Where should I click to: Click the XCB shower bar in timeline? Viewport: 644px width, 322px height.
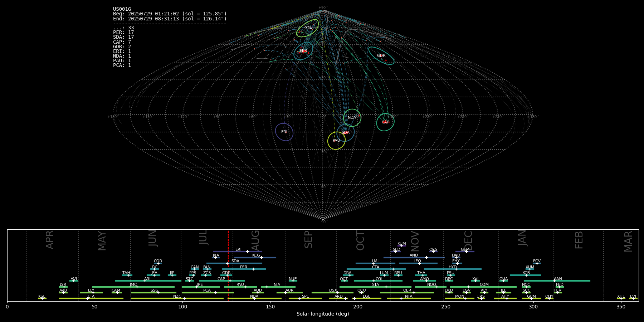[x=525, y=275]
